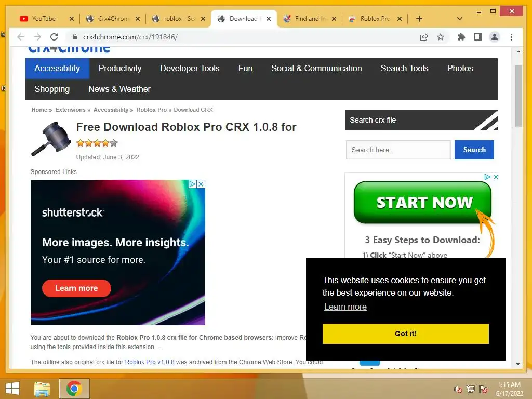Close the shutterstock ad with X
Image resolution: width=532 pixels, height=399 pixels.
pos(201,184)
